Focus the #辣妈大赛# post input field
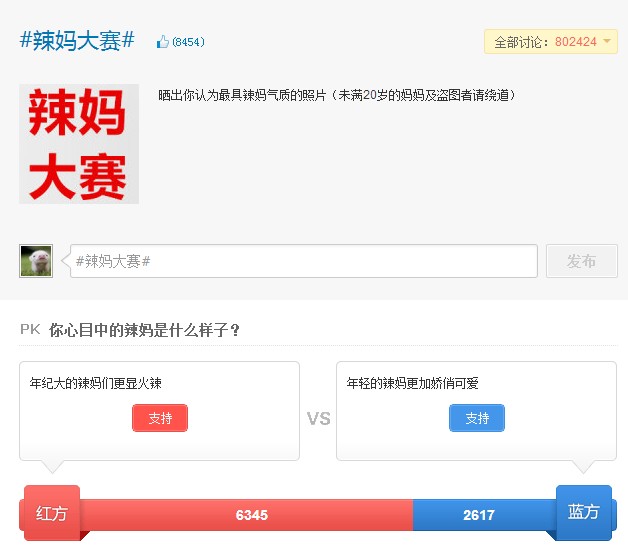The image size is (628, 545). [304, 261]
